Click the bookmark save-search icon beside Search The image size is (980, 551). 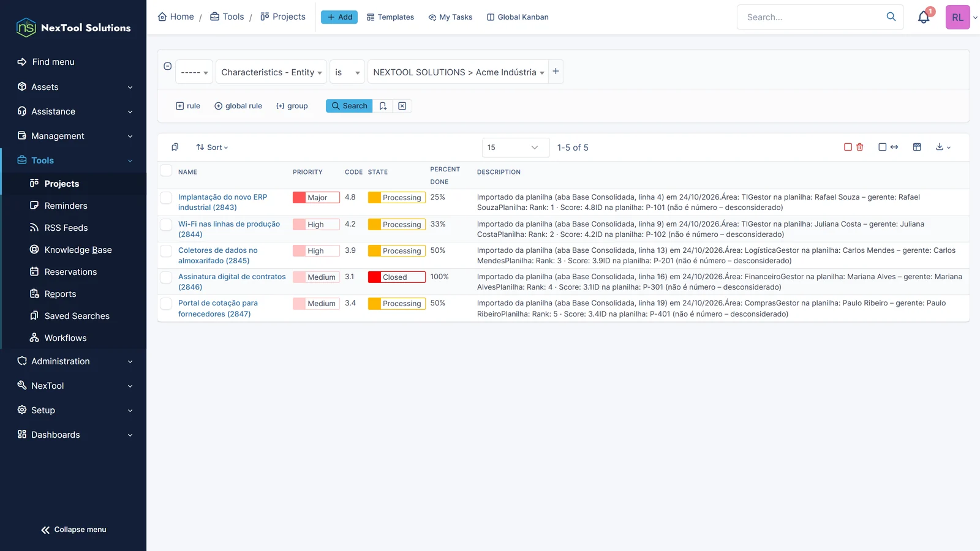click(x=383, y=106)
